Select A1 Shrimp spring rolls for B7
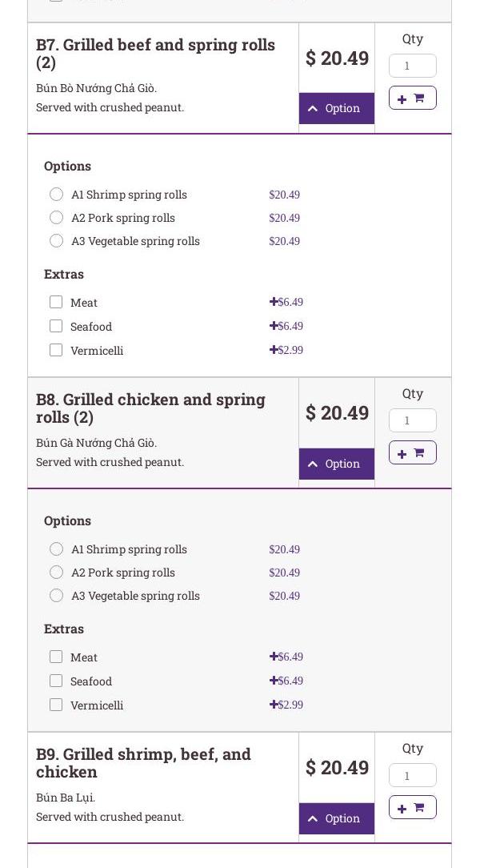 56,195
